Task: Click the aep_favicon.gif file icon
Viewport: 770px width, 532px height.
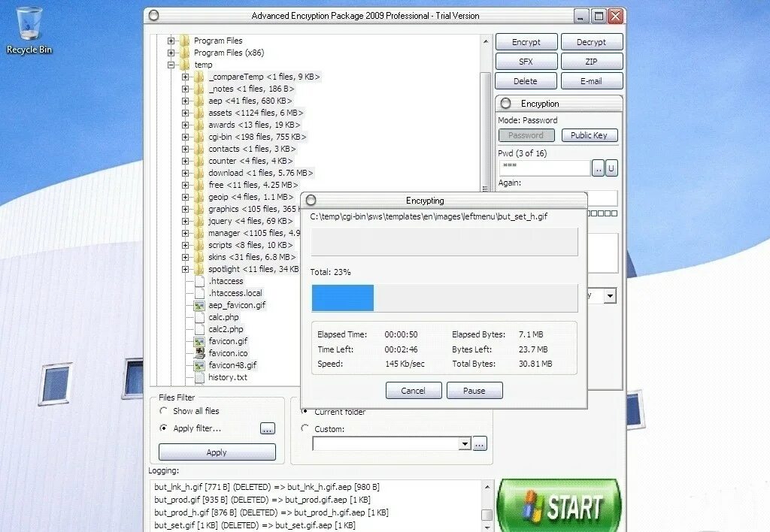Action: tap(199, 305)
